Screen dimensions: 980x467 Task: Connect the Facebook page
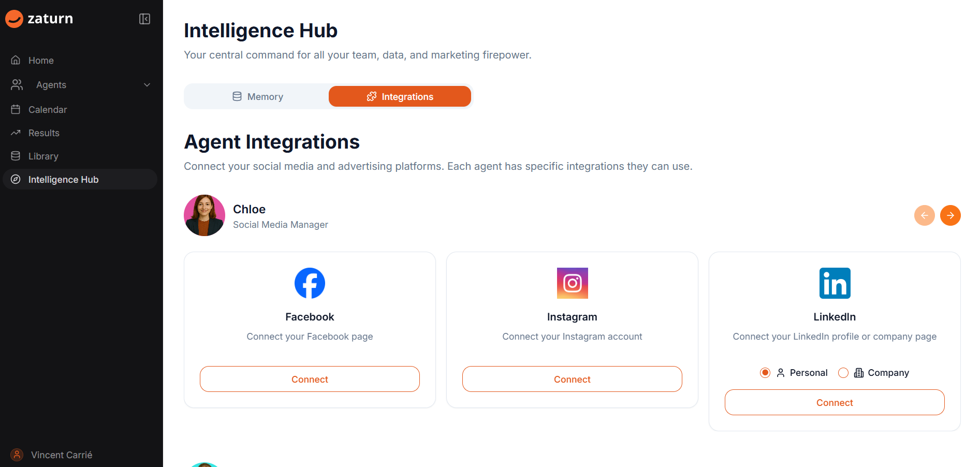point(310,379)
